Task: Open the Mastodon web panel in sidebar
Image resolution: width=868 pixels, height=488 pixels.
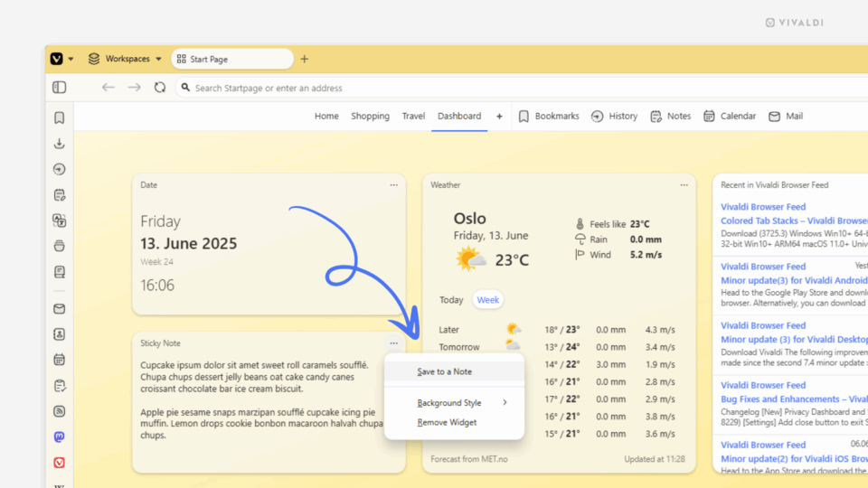Action: (x=60, y=436)
